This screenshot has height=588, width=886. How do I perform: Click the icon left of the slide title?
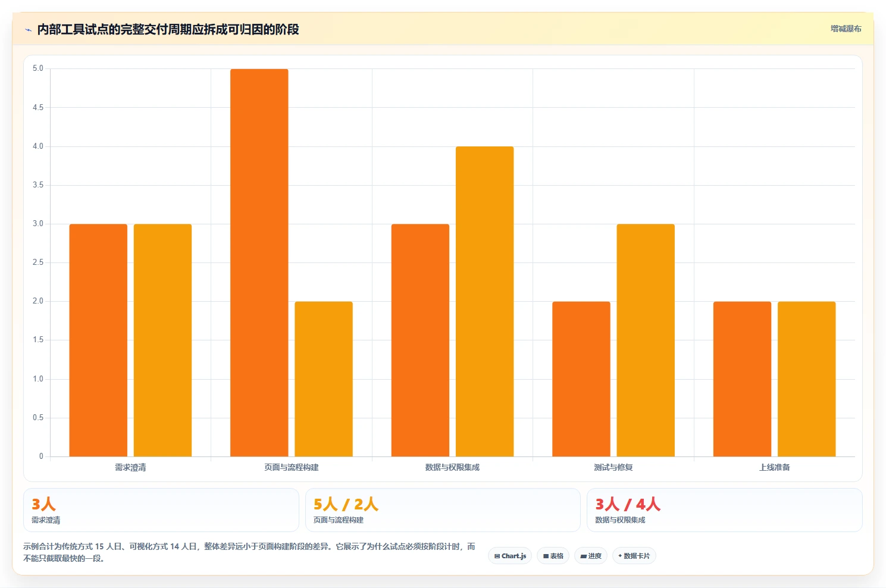point(28,30)
